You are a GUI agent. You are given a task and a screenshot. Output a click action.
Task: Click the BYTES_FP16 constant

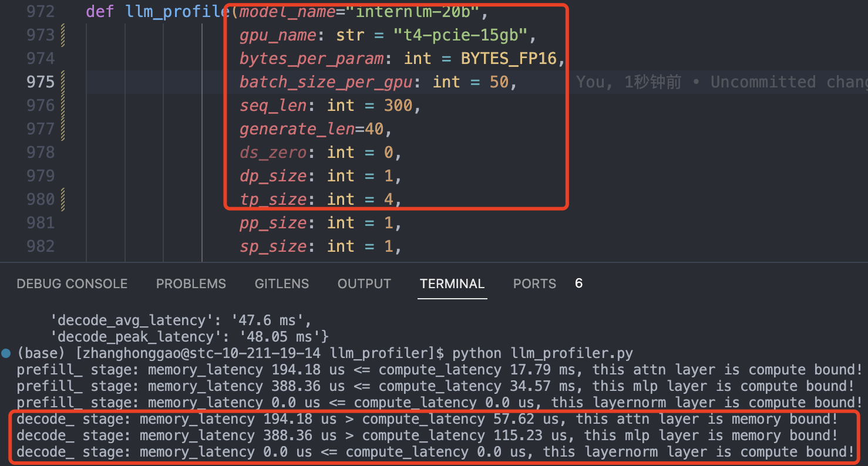[x=509, y=59]
